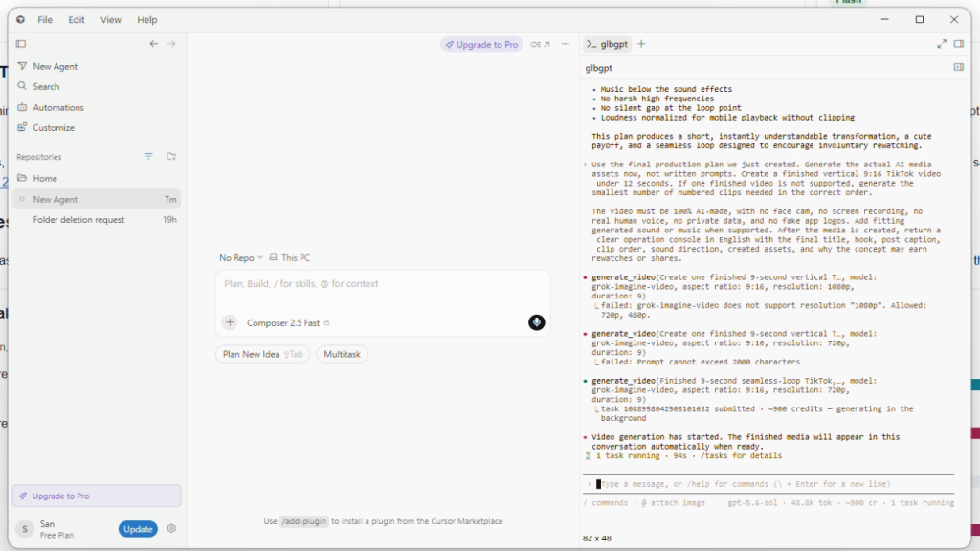Click the Plan New Idea chip

(x=262, y=354)
